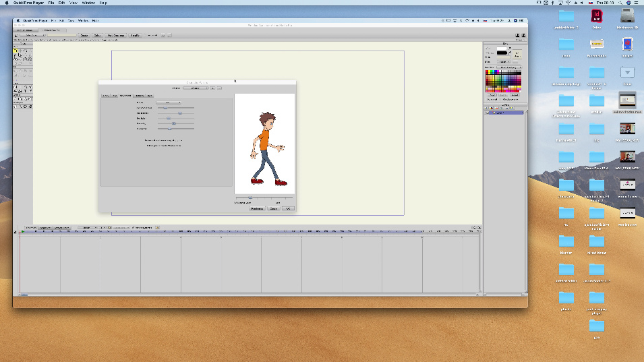644x362 pixels.
Task: Click the preview frame slider below the character
Action: 264,198
